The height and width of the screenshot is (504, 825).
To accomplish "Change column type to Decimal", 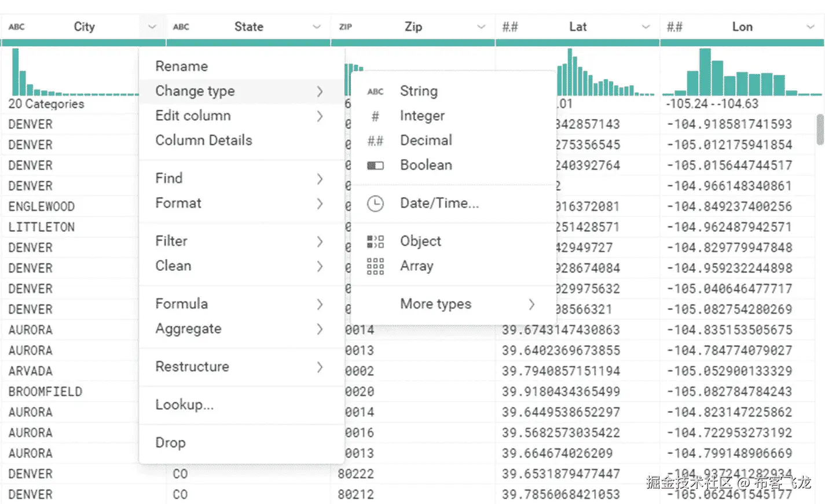I will (x=453, y=140).
